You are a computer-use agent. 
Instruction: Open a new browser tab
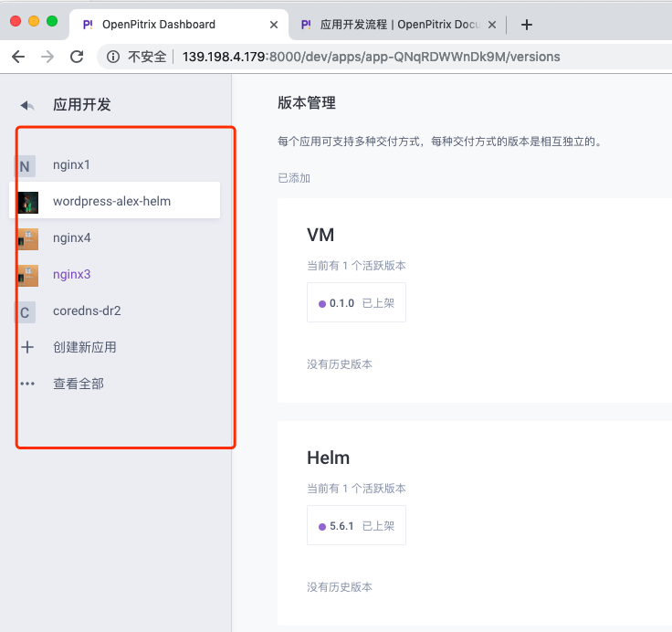pos(527,25)
